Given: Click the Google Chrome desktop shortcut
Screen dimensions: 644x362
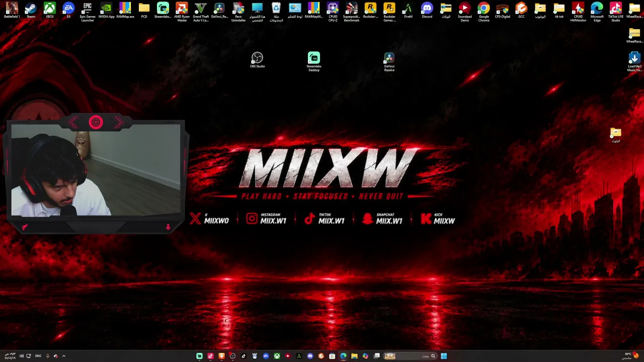Looking at the screenshot, I should click(484, 12).
